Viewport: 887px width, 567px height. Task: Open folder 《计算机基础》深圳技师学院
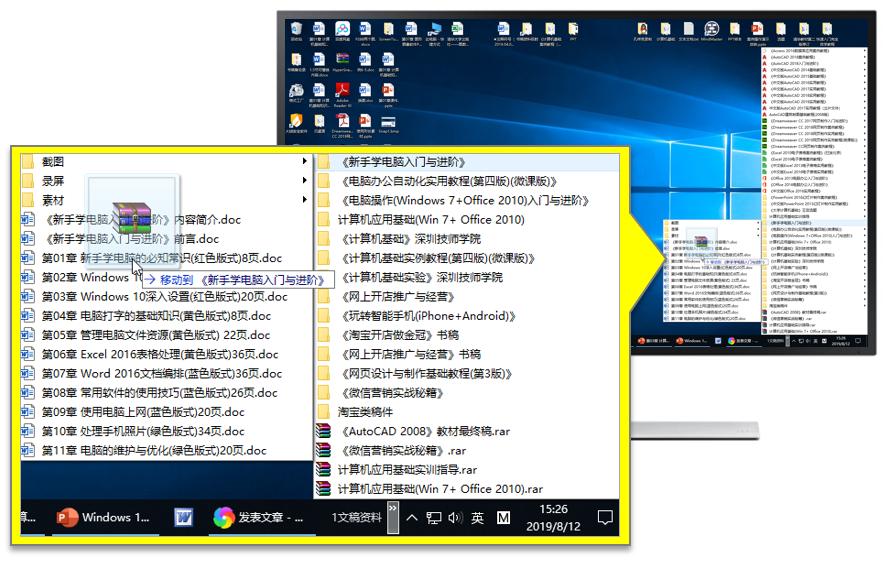pos(410,239)
